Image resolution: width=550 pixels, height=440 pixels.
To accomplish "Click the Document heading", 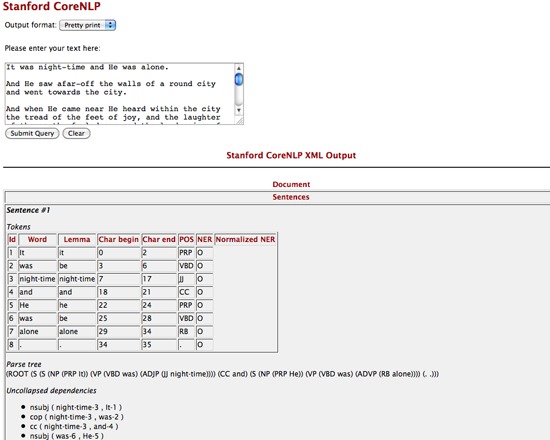I will (x=291, y=184).
